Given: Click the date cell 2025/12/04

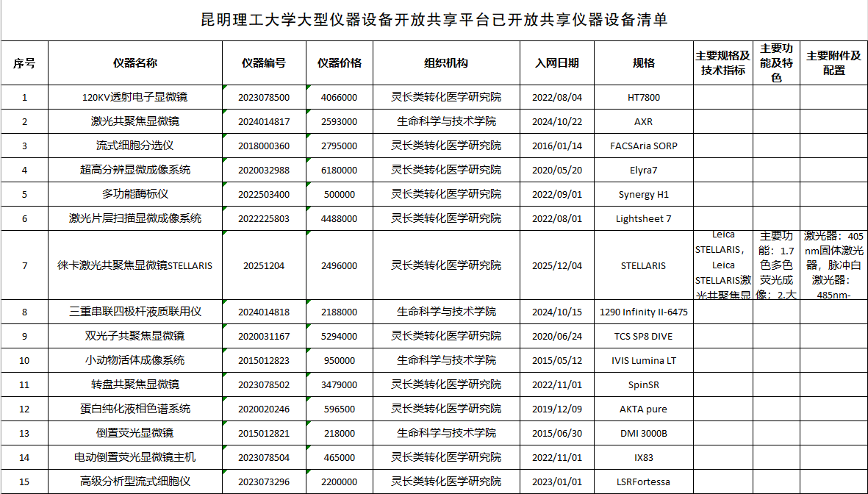Looking at the screenshot, I should tap(557, 265).
